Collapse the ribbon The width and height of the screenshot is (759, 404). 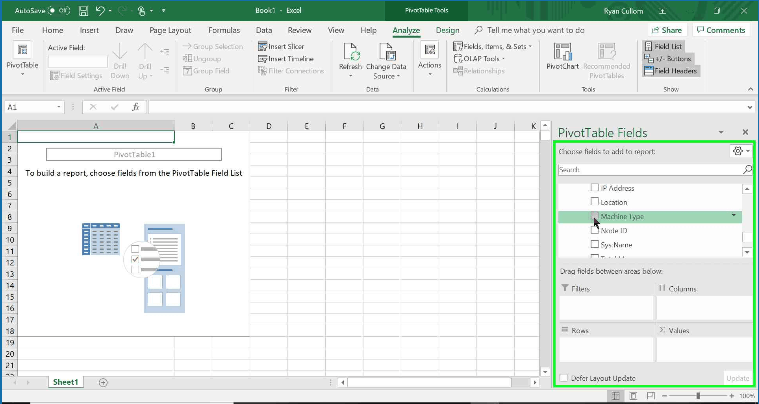pyautogui.click(x=750, y=89)
